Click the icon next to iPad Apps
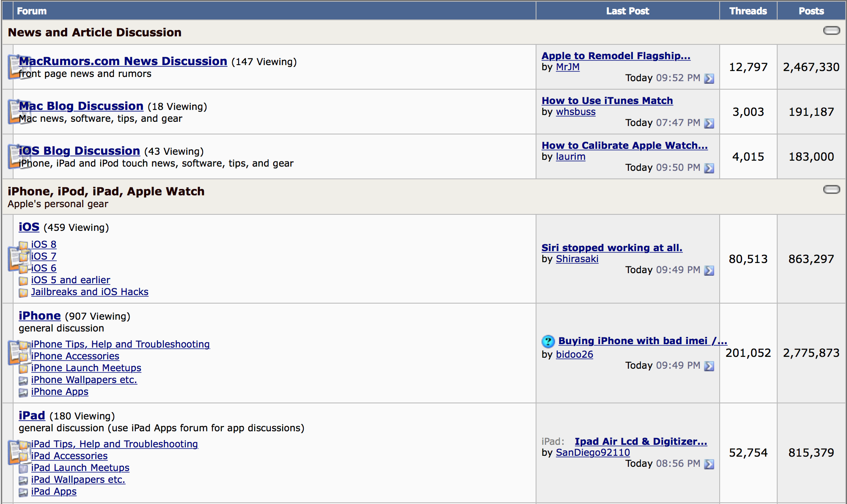 tap(24, 492)
